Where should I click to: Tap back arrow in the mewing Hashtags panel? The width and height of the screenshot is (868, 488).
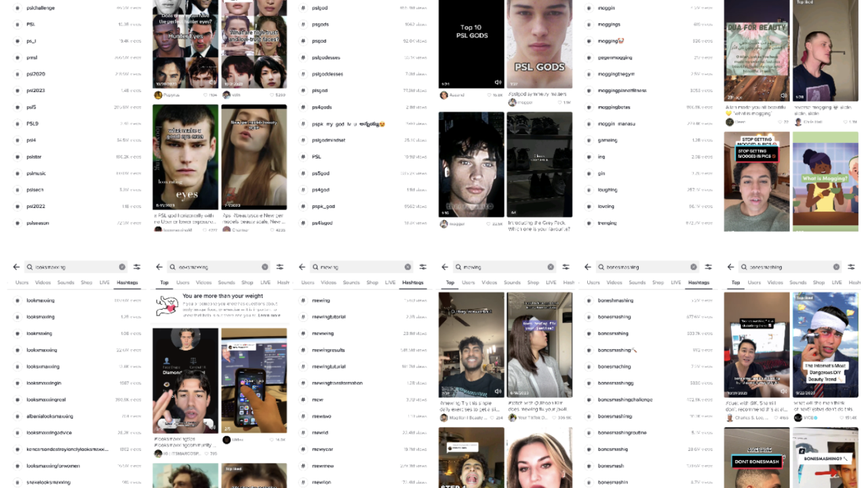point(302,267)
